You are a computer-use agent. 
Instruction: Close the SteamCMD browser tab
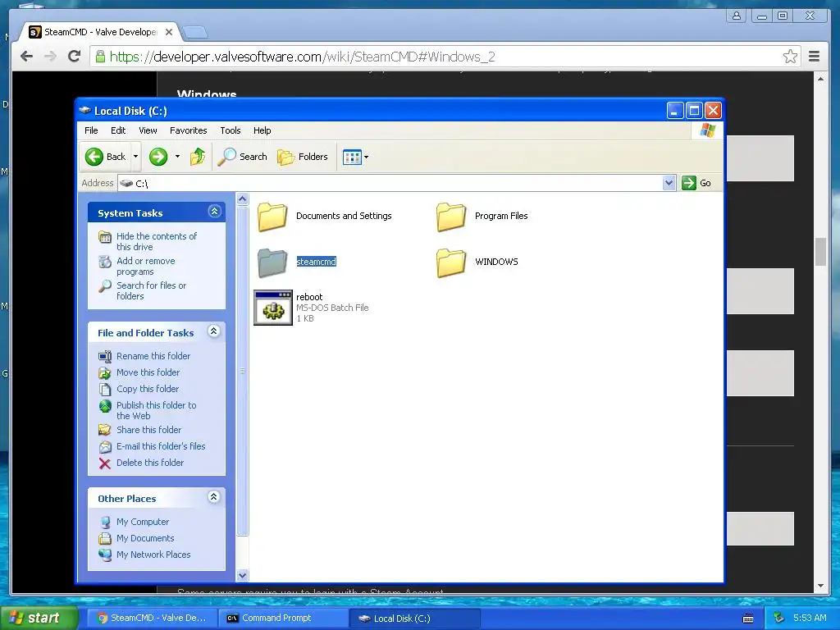(x=169, y=32)
